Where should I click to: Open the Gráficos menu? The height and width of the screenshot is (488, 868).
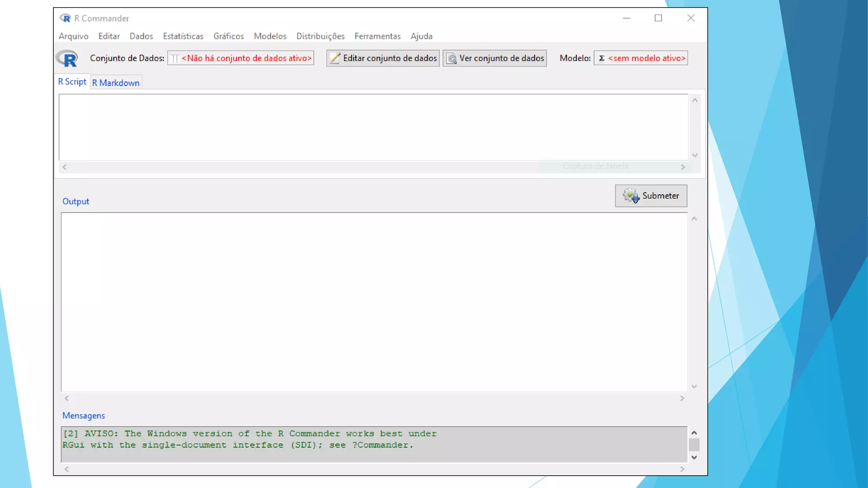tap(228, 36)
